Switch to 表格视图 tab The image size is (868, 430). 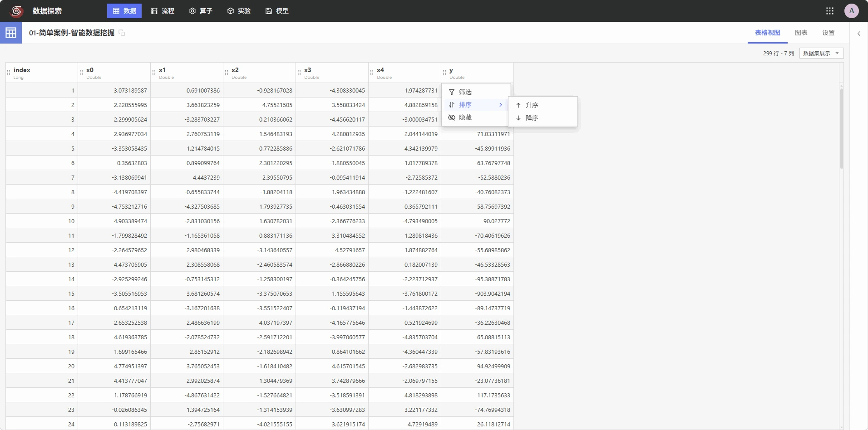pos(768,33)
